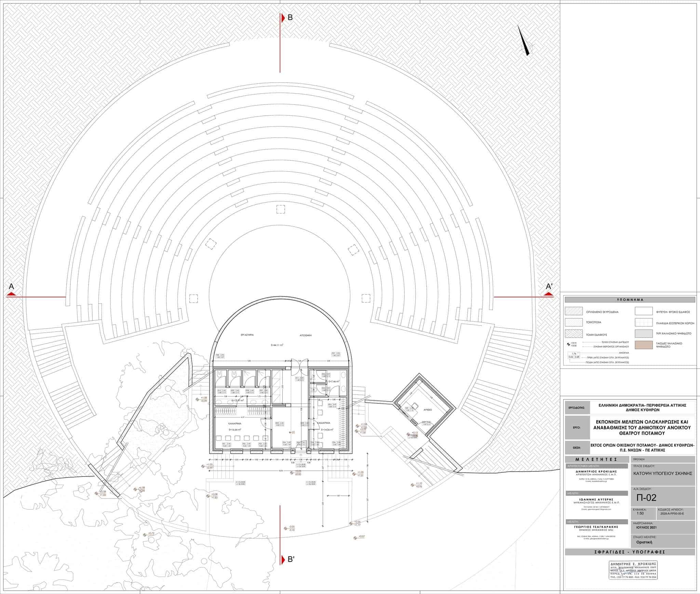The image size is (700, 594).
Task: Click the beige ΓΑΙΩΔΕΣ ΧΑΛΑΖΙΑΚΟ color swatch
Action: [x=644, y=345]
